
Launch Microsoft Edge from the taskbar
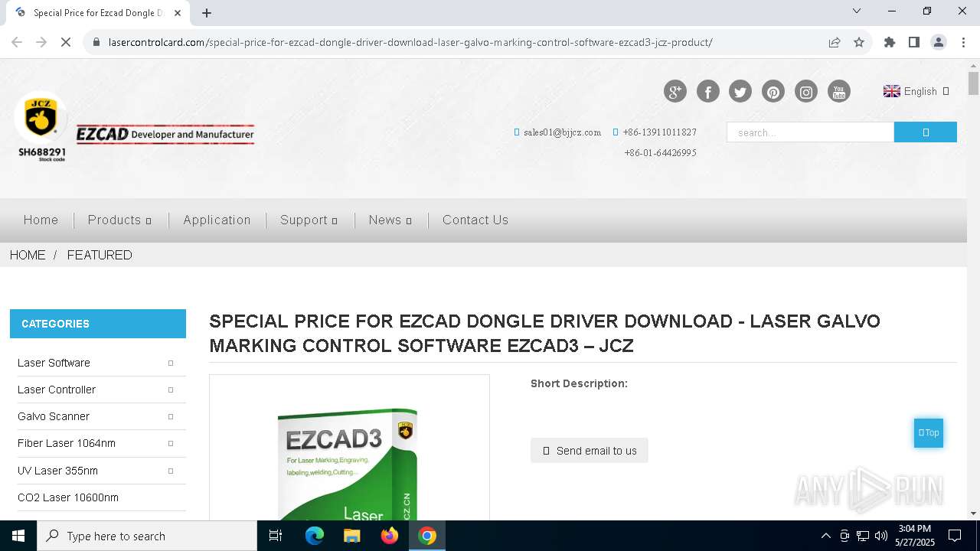tap(315, 536)
